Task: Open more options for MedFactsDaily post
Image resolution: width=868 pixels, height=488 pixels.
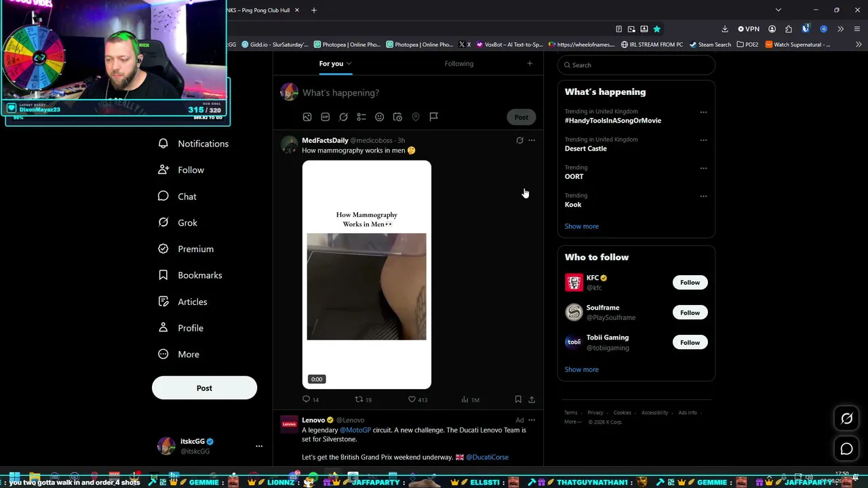Action: [x=532, y=140]
